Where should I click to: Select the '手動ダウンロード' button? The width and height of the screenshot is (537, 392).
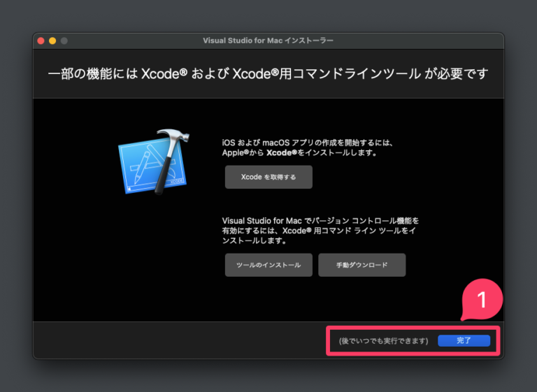(362, 265)
